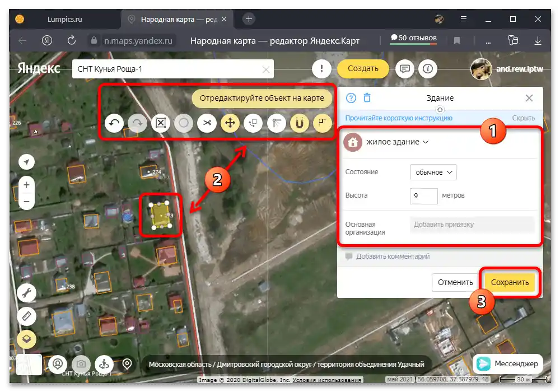This screenshot has width=560, height=392.
Task: Click the user location circle icon
Action: pyautogui.click(x=58, y=364)
